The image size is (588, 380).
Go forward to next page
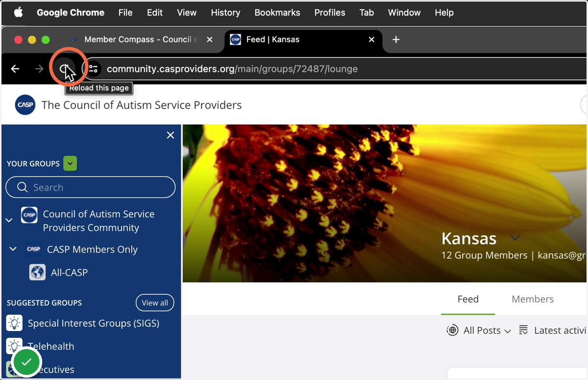click(x=40, y=69)
